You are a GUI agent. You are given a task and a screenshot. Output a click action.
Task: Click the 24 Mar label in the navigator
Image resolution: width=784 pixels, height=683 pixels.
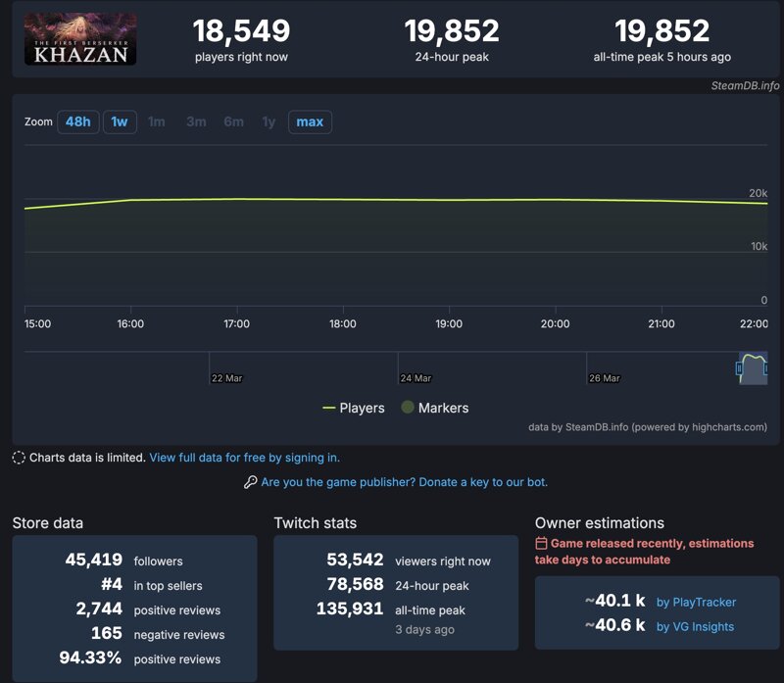click(x=416, y=378)
